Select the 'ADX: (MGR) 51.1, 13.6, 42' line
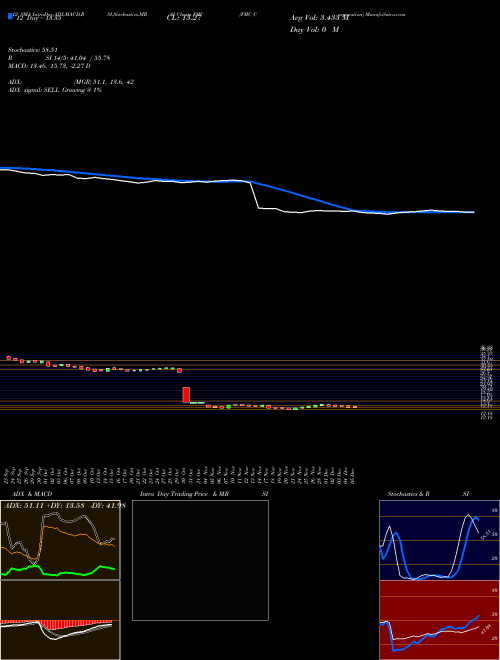 click(x=71, y=82)
